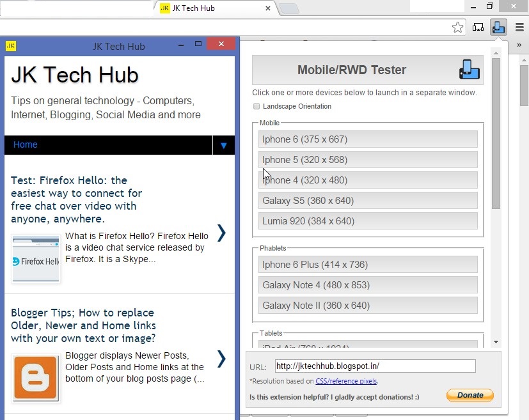529x420 pixels.
Task: Launch the Iphone 6 (375 x 667) device
Action: tap(368, 139)
